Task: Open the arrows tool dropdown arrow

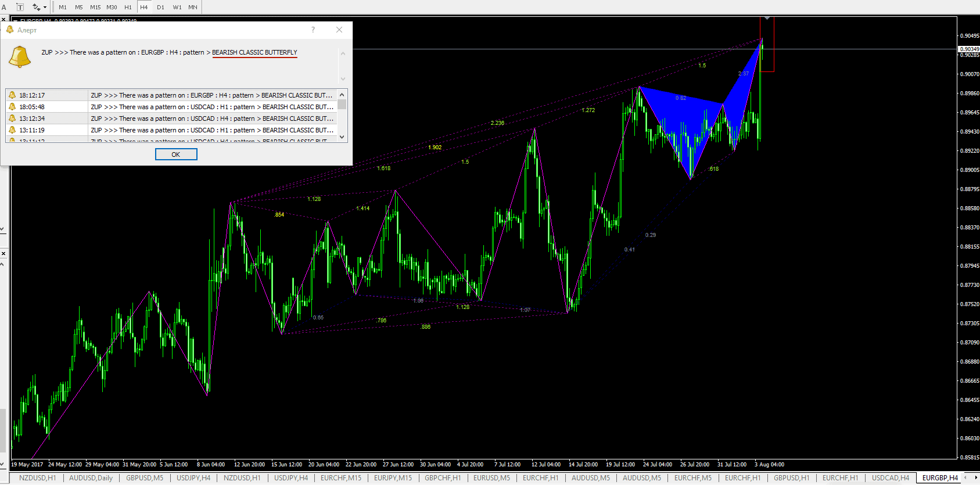Action: [45, 8]
